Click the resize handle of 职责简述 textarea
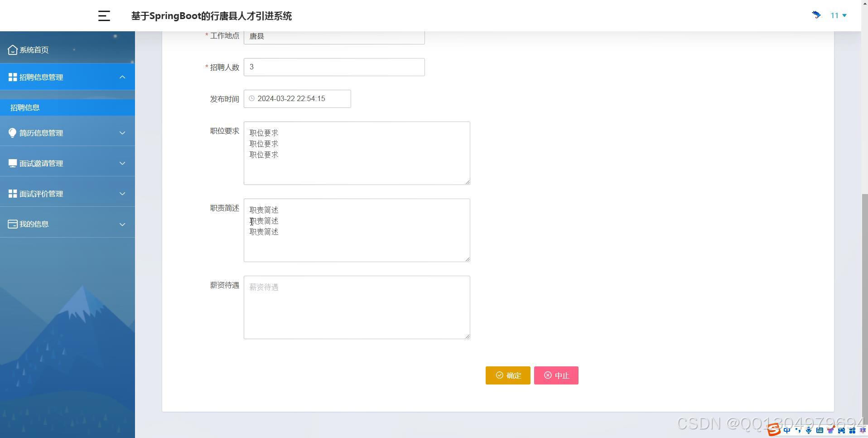 467,259
